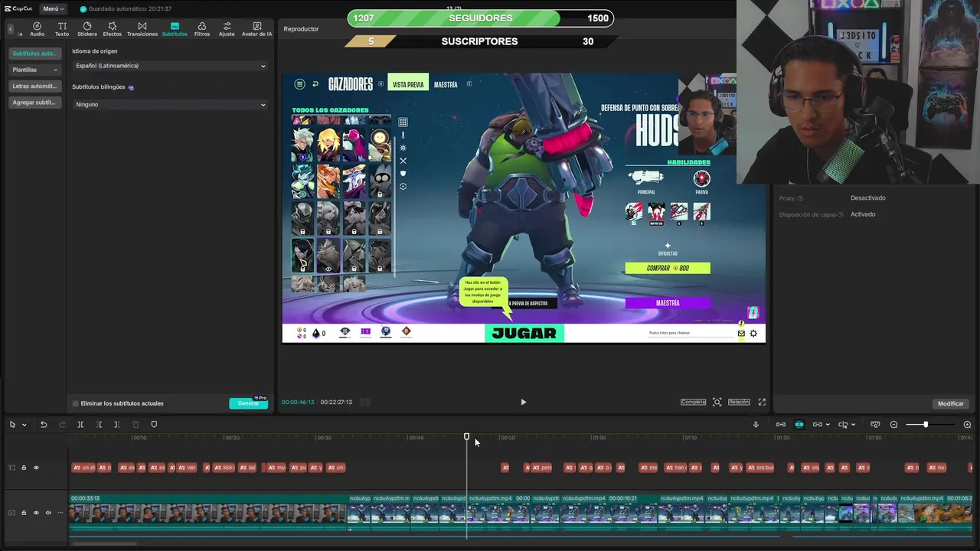
Task: Open the Avatar de IA tab
Action: [256, 29]
